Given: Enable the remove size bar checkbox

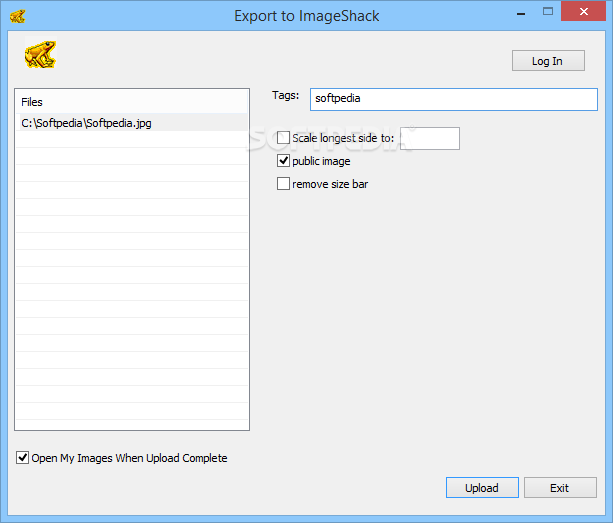Looking at the screenshot, I should 283,183.
